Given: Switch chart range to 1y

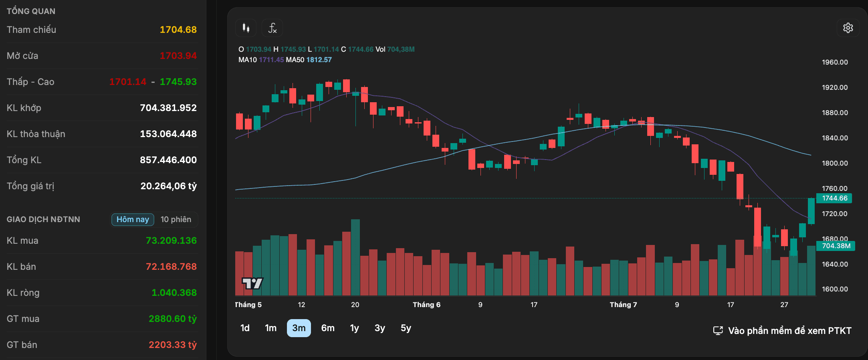Looking at the screenshot, I should pos(354,328).
